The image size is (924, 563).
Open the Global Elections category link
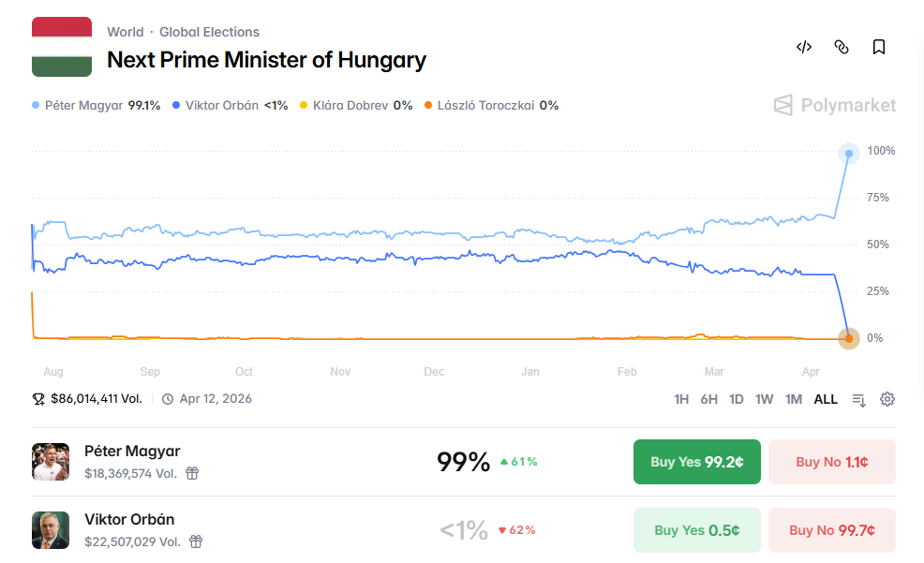click(209, 32)
